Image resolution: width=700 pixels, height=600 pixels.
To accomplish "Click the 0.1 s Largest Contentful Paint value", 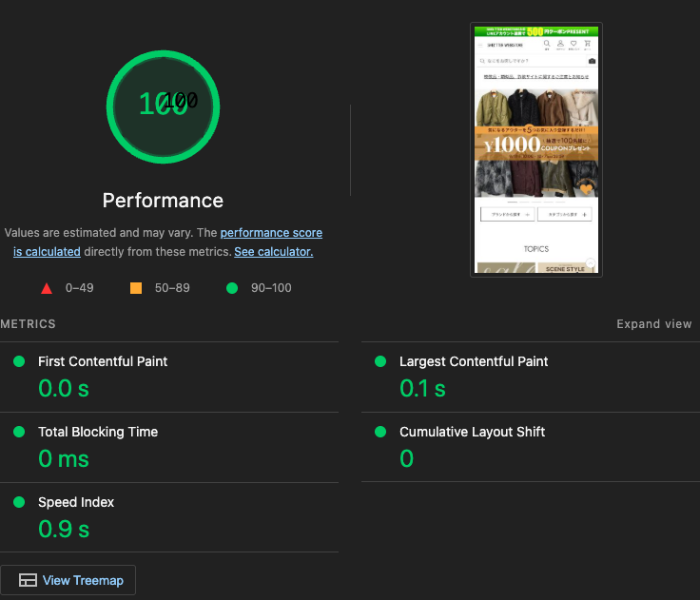I will coord(422,388).
